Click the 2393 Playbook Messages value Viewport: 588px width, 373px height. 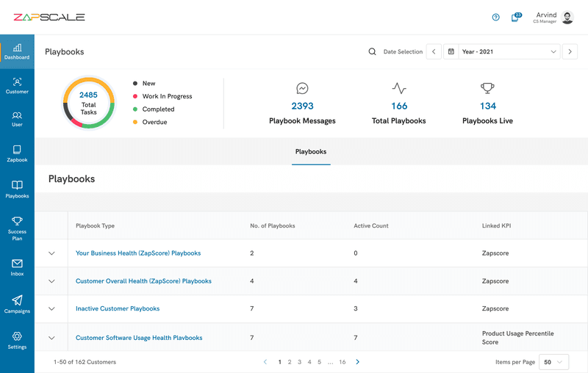click(302, 106)
